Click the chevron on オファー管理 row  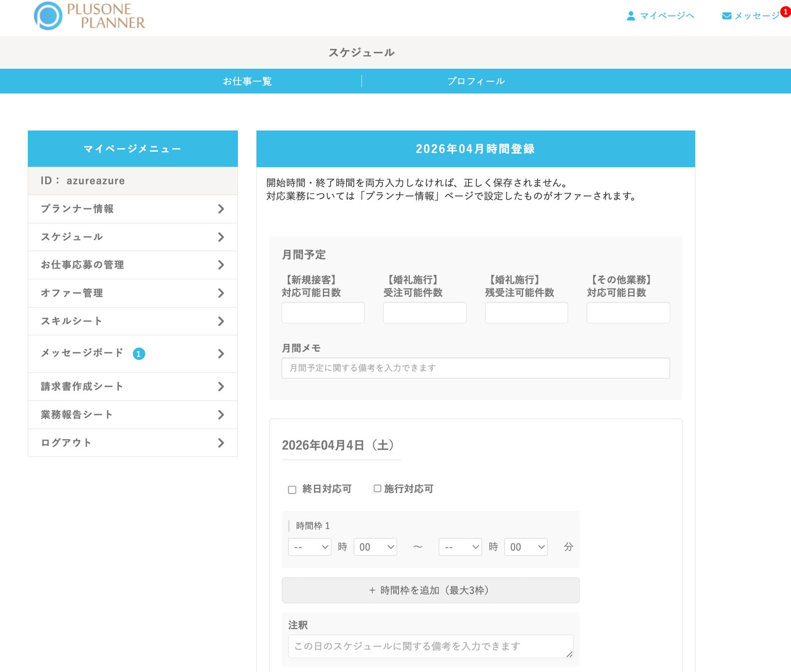(221, 293)
